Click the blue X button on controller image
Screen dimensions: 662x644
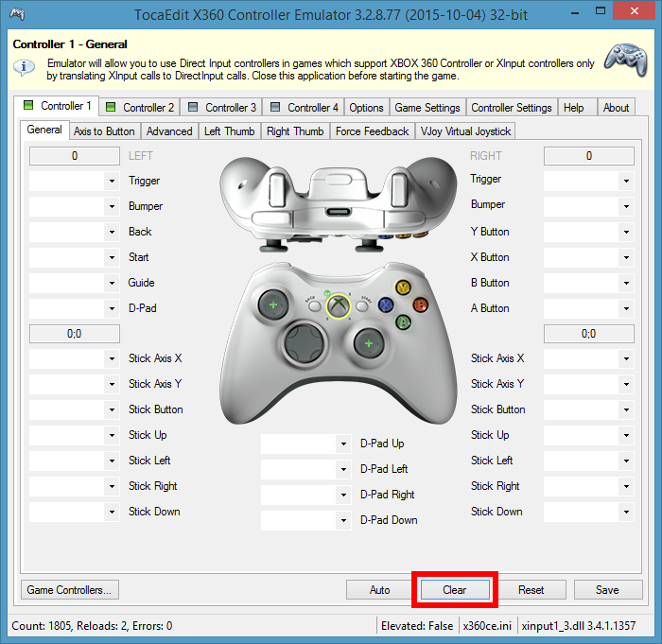(x=386, y=305)
